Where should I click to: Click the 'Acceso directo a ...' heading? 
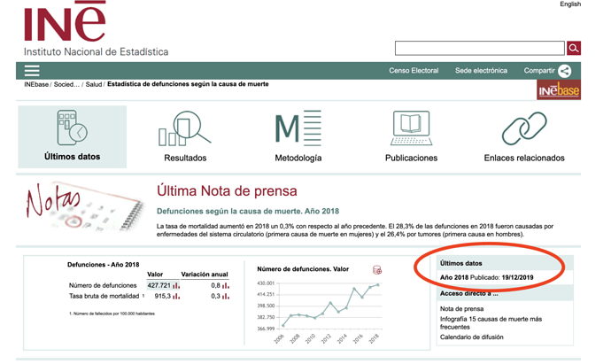click(x=468, y=294)
